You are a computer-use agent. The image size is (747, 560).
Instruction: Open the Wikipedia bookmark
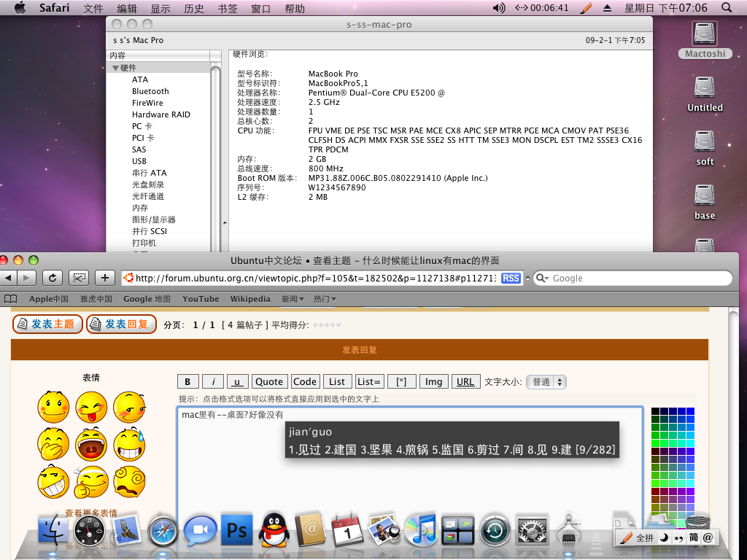[250, 299]
